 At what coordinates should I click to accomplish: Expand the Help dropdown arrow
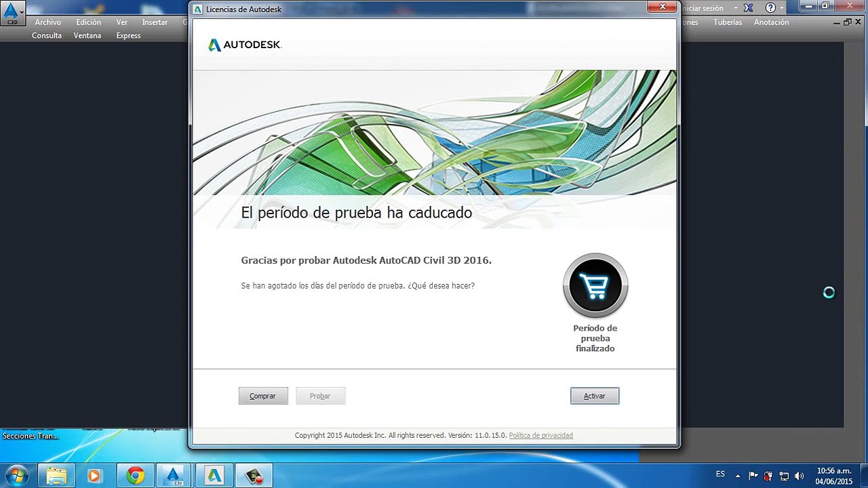[782, 8]
